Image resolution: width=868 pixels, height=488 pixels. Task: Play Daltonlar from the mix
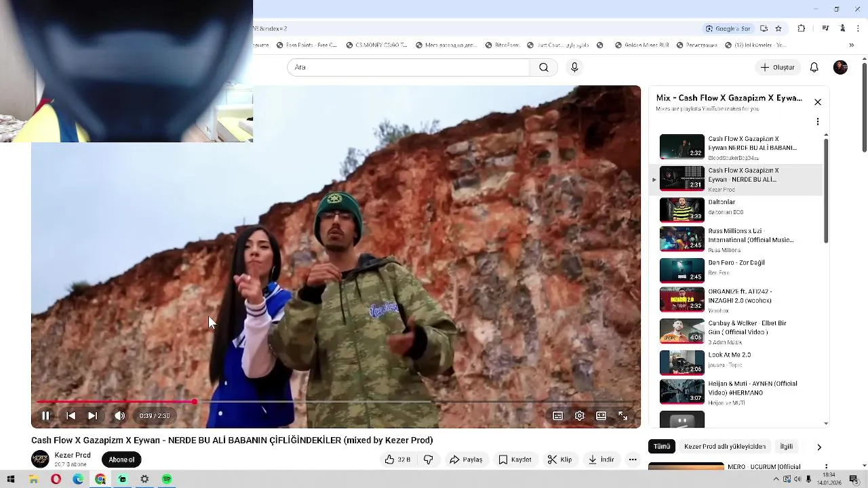736,209
